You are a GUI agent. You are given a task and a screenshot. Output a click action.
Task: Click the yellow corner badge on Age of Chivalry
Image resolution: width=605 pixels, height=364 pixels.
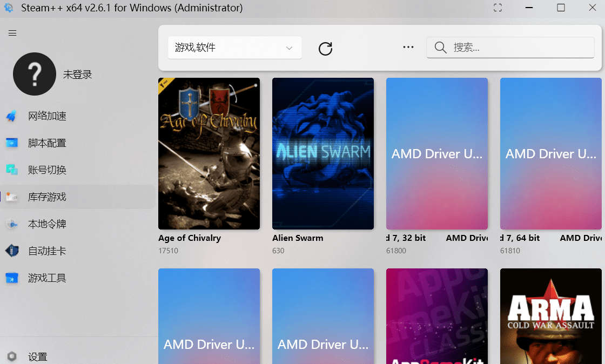tap(165, 83)
